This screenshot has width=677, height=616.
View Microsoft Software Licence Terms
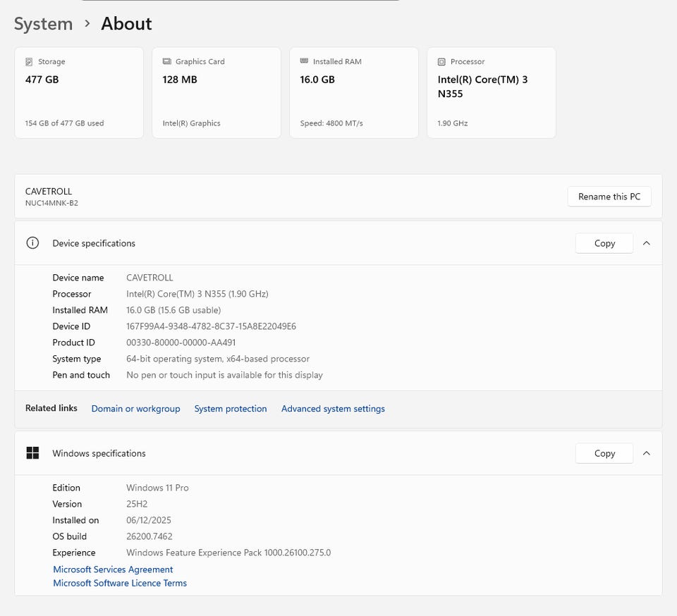coord(120,583)
